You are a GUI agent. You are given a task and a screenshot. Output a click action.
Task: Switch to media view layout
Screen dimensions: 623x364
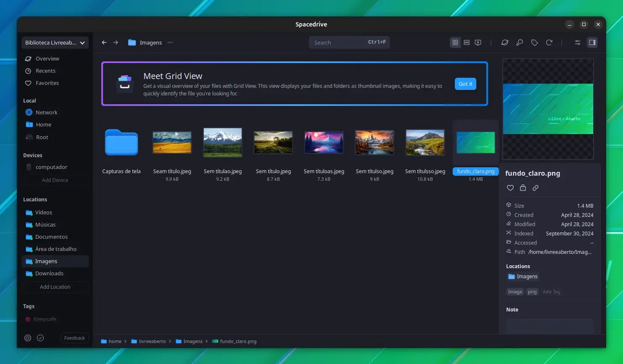[x=478, y=42]
